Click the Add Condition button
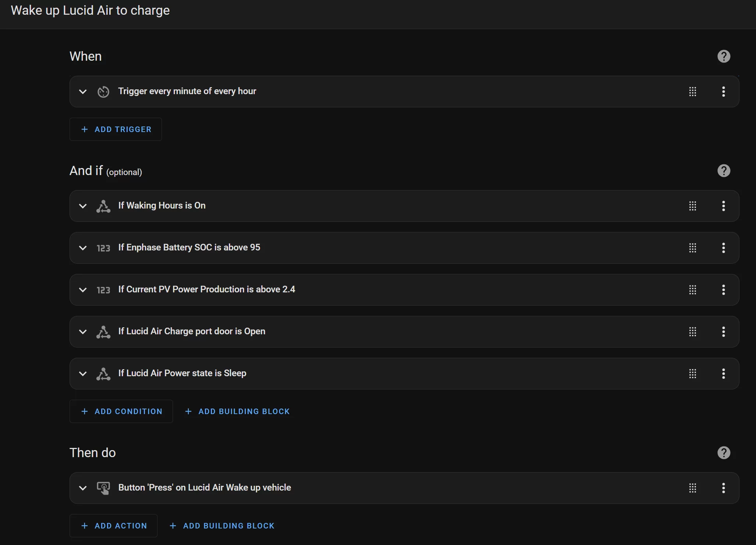The height and width of the screenshot is (545, 756). coord(121,411)
